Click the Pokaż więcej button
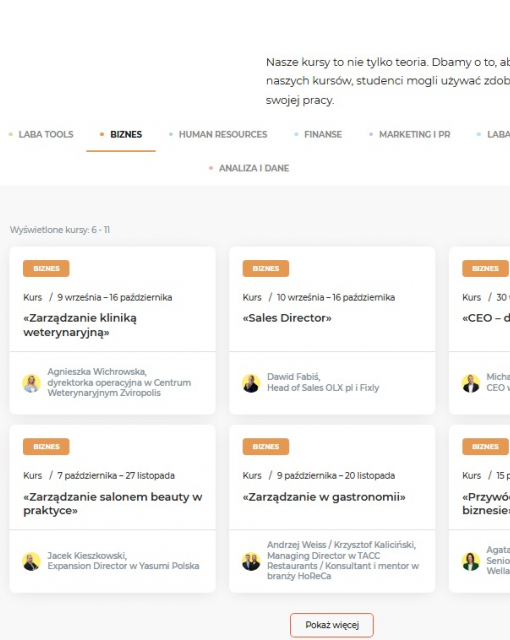This screenshot has height=640, width=510. (x=332, y=625)
